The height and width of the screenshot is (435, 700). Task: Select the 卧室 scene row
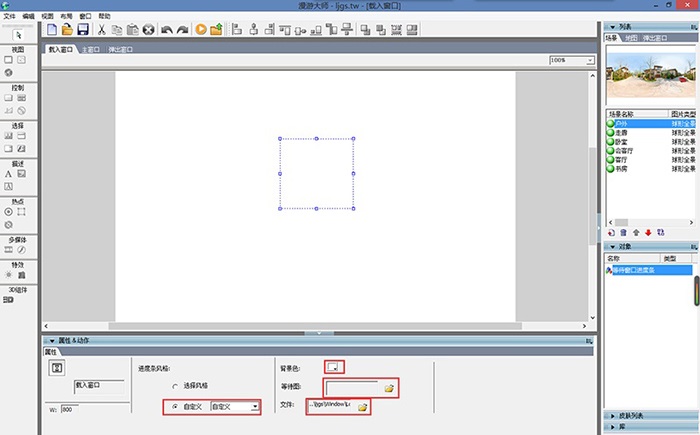point(650,142)
